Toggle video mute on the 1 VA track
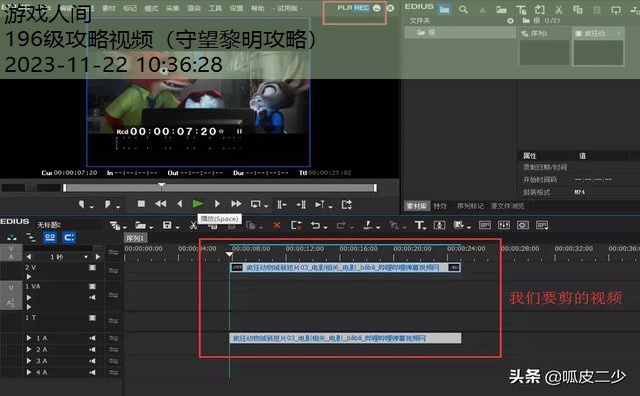Viewport: 640px width, 396px height. (92, 287)
